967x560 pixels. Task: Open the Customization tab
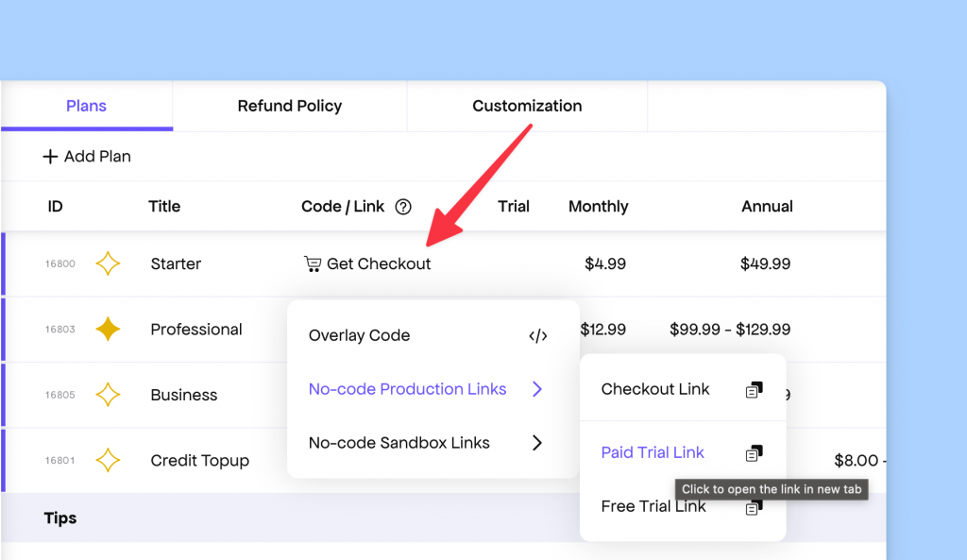click(526, 106)
